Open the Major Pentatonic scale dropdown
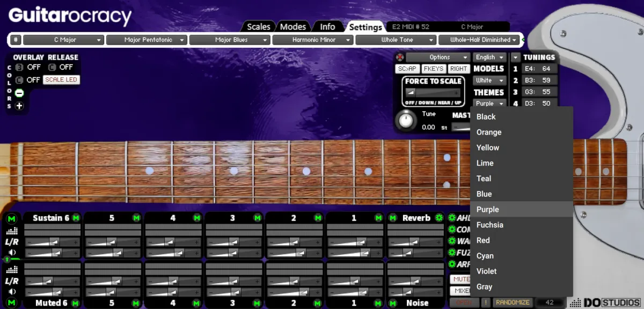This screenshot has height=309, width=644. pyautogui.click(x=147, y=40)
